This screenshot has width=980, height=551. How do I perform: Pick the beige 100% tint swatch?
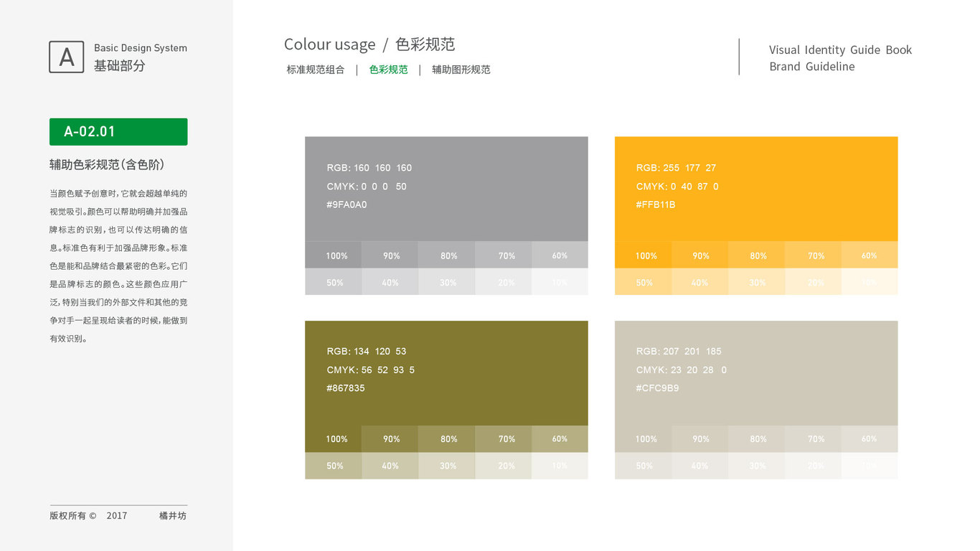click(643, 439)
